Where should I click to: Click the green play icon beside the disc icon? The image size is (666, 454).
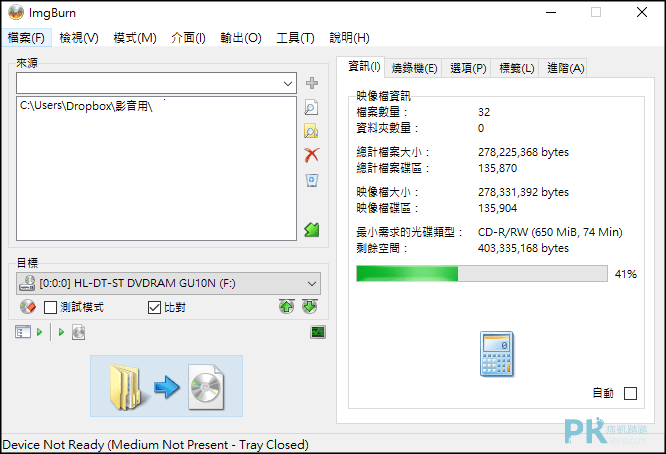coord(61,332)
